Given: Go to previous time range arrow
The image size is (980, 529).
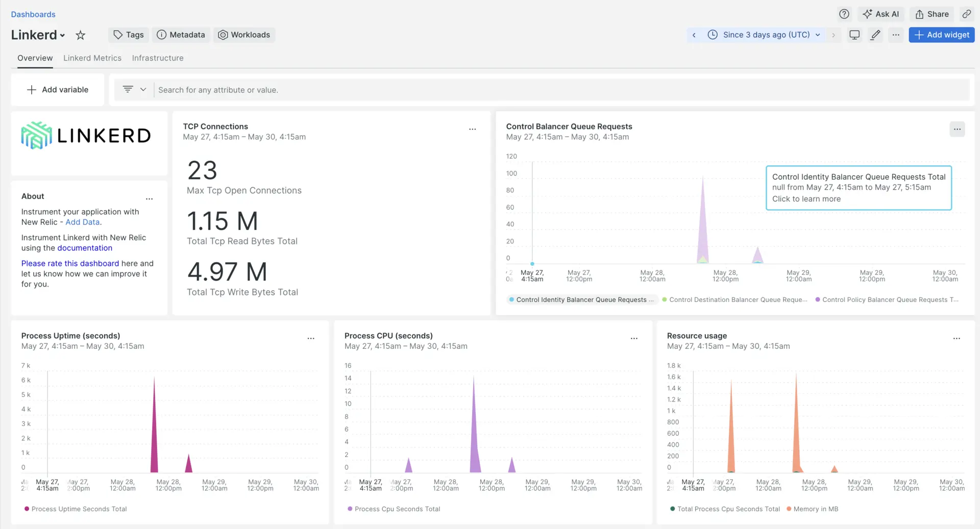Looking at the screenshot, I should coord(694,35).
